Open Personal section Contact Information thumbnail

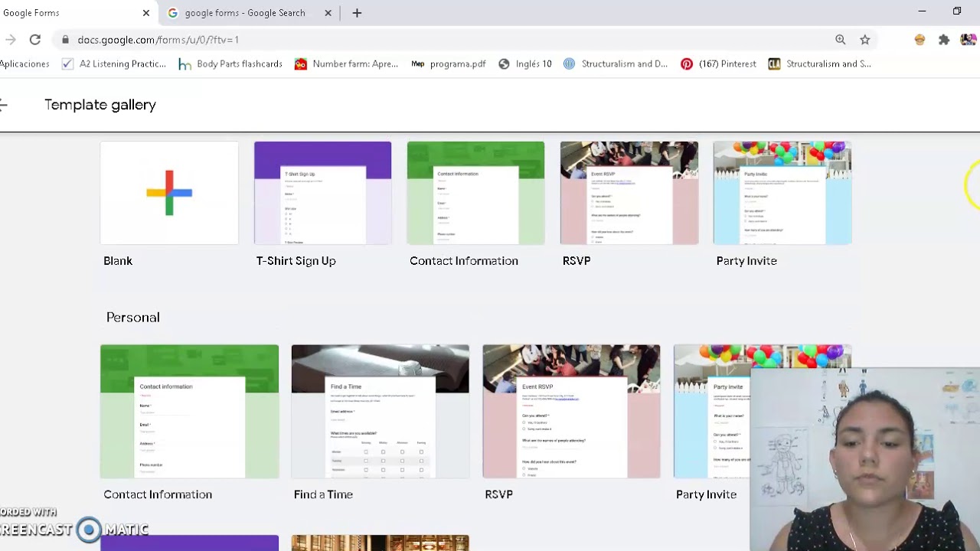point(189,412)
